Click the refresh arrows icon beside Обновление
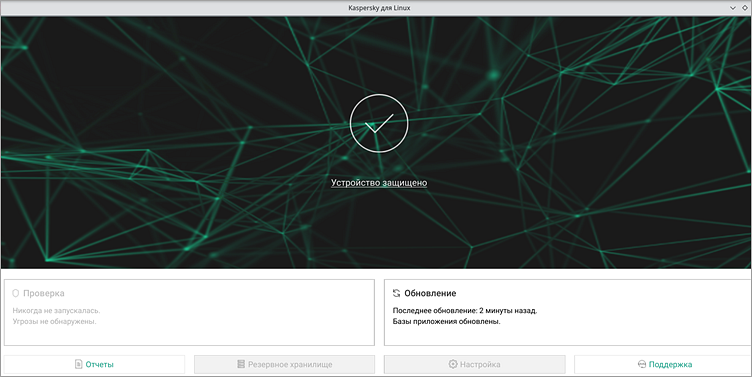The image size is (752, 377). (396, 293)
